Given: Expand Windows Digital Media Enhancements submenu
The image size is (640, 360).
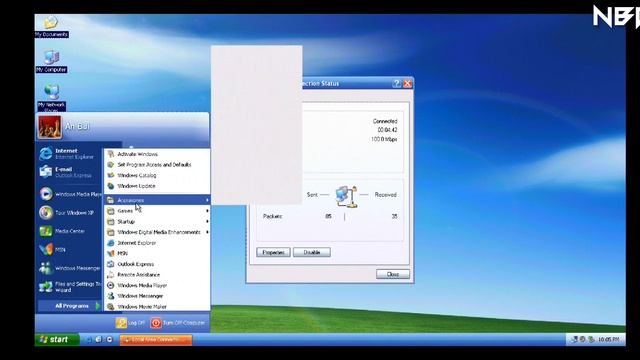Looking at the screenshot, I should point(157,232).
